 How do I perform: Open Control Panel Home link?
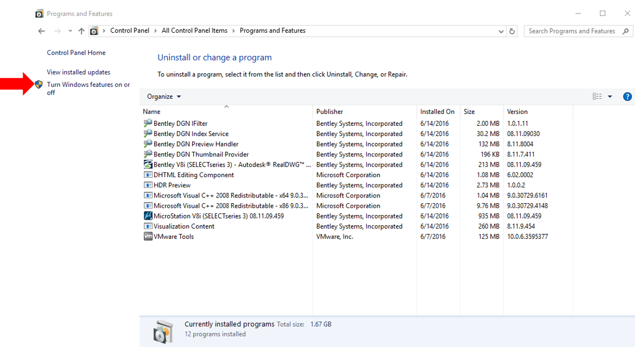point(76,52)
